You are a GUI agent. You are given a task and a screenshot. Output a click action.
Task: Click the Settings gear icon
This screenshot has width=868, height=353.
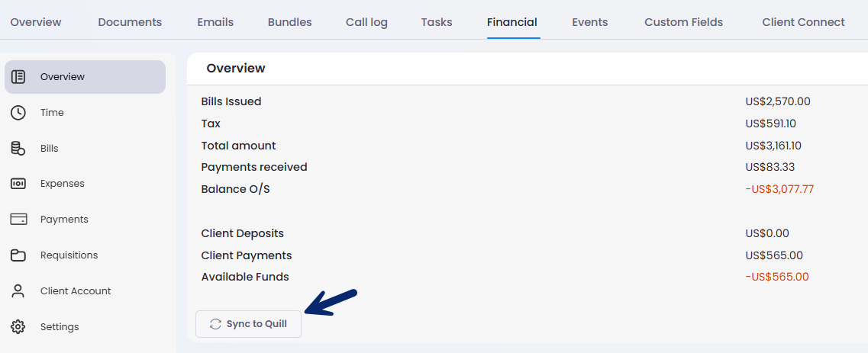coord(18,326)
